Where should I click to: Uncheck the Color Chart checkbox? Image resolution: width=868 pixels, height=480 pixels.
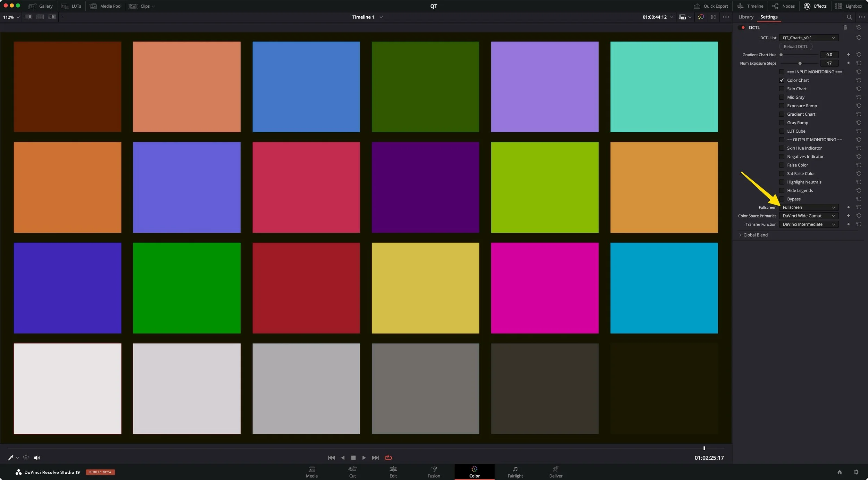[782, 80]
